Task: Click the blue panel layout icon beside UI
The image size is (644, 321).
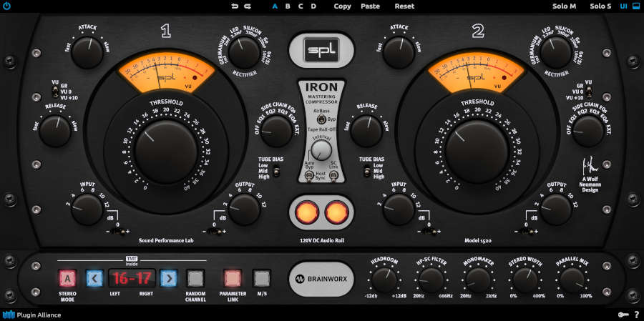Action: point(635,6)
